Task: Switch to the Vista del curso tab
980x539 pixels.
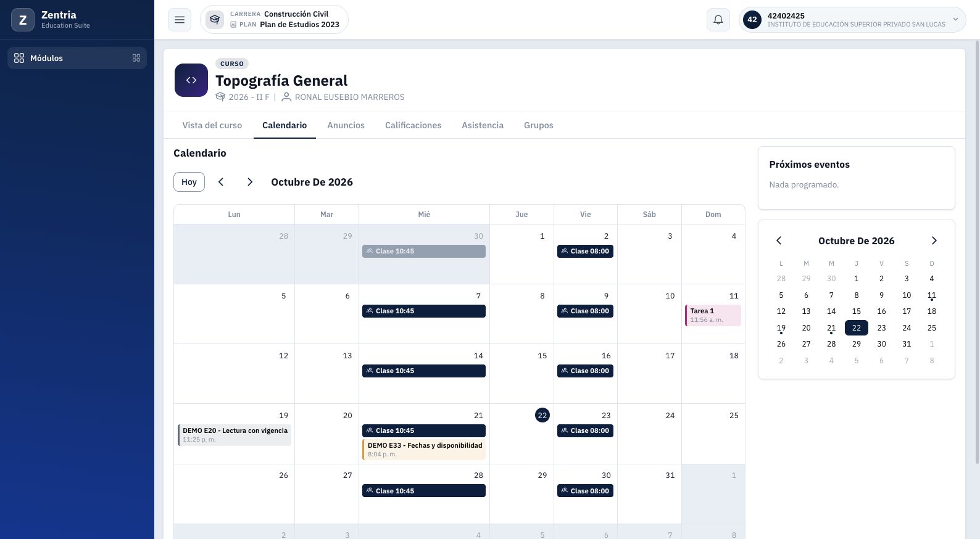Action: [x=212, y=125]
